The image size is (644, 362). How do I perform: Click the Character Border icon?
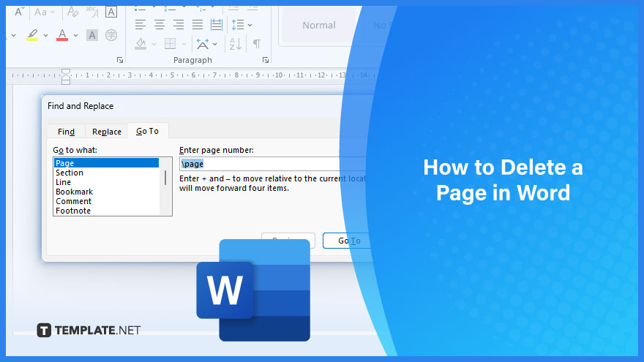pyautogui.click(x=111, y=12)
